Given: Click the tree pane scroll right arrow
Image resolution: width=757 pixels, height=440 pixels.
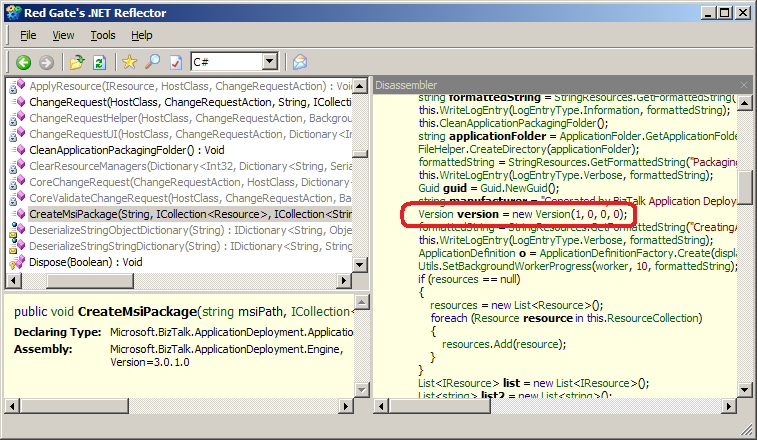Looking at the screenshot, I should 344,280.
